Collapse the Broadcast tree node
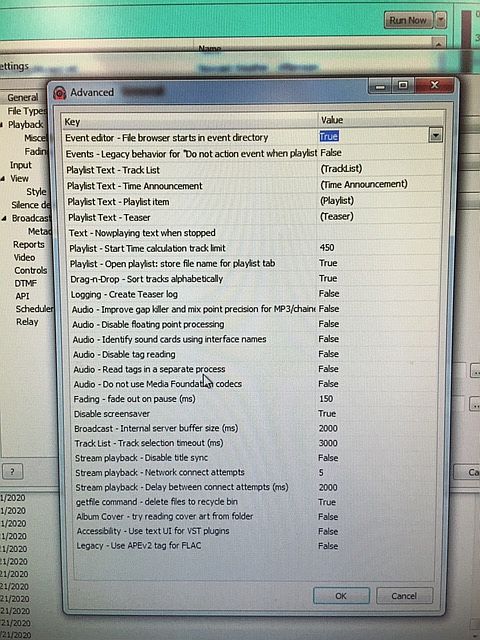The height and width of the screenshot is (640, 480). [x=4, y=218]
